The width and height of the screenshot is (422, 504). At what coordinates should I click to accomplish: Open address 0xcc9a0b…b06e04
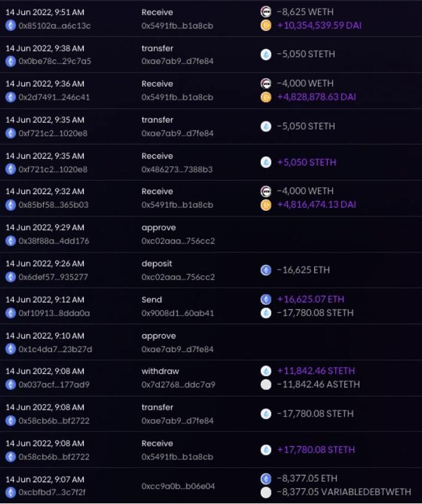tap(178, 486)
